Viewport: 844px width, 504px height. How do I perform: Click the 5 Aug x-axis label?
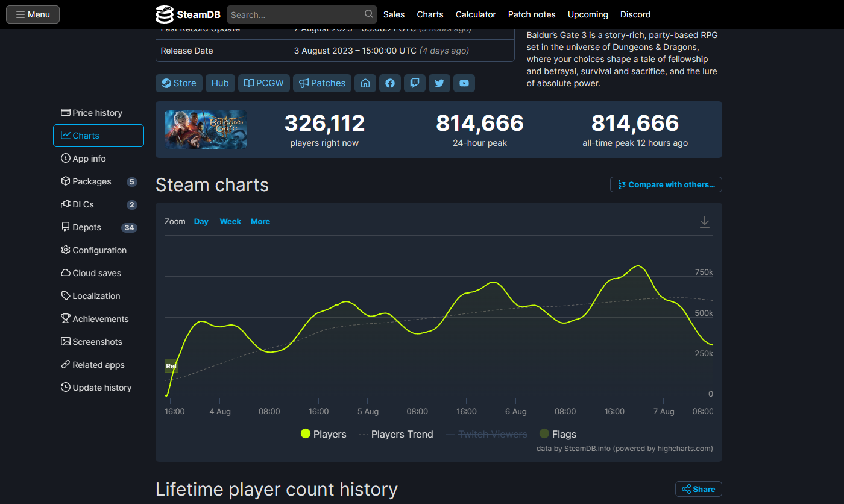coord(368,412)
